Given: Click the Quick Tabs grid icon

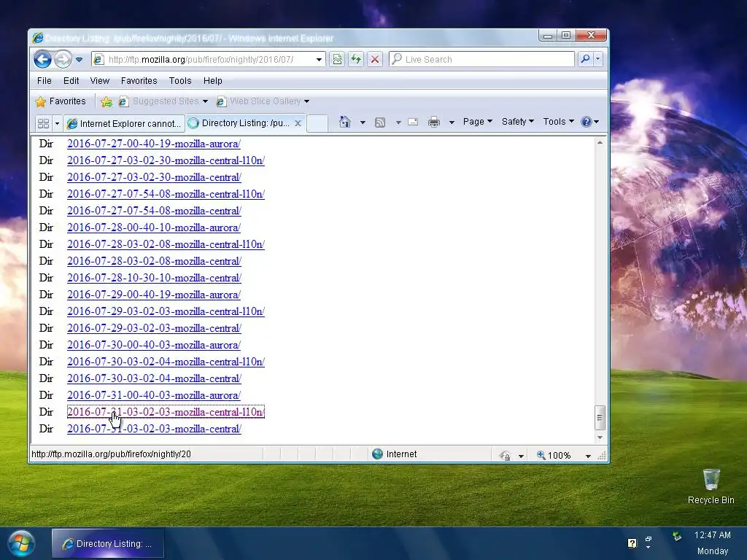Looking at the screenshot, I should click(43, 124).
